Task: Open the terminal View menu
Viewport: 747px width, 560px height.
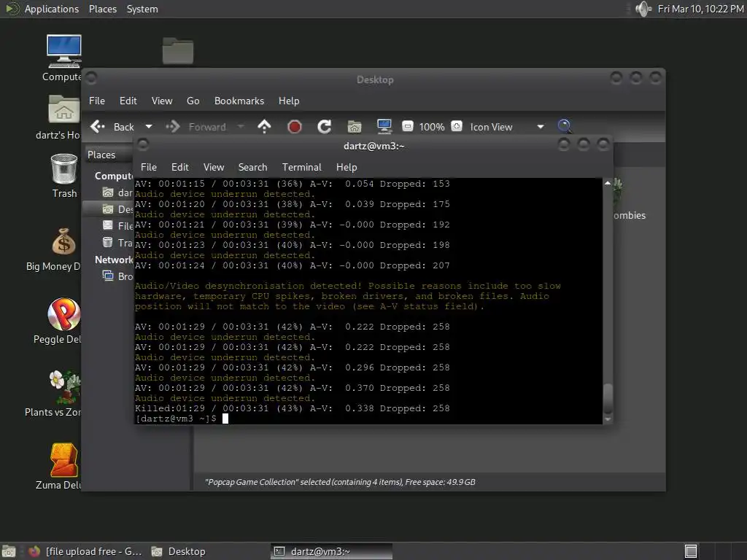Action: coord(214,167)
